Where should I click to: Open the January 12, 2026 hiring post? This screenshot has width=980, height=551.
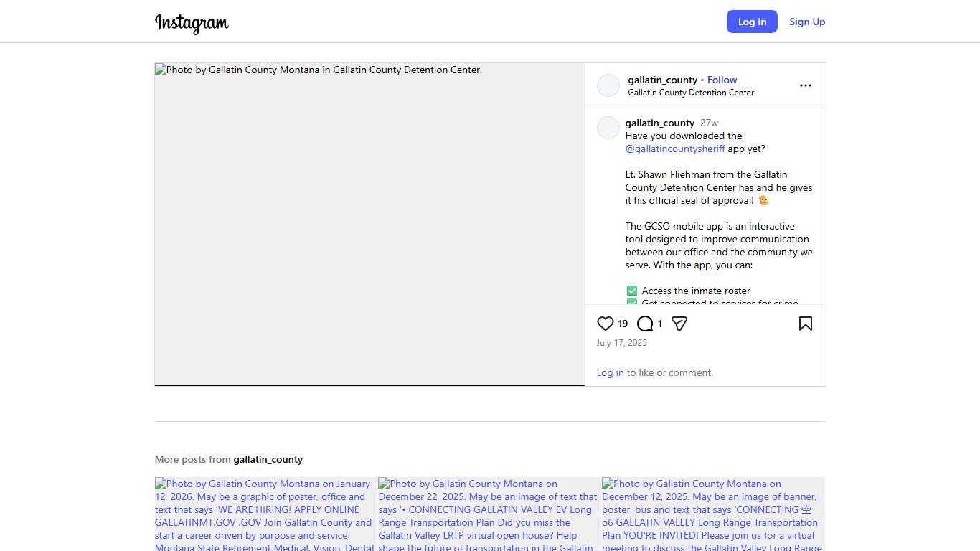click(x=265, y=514)
